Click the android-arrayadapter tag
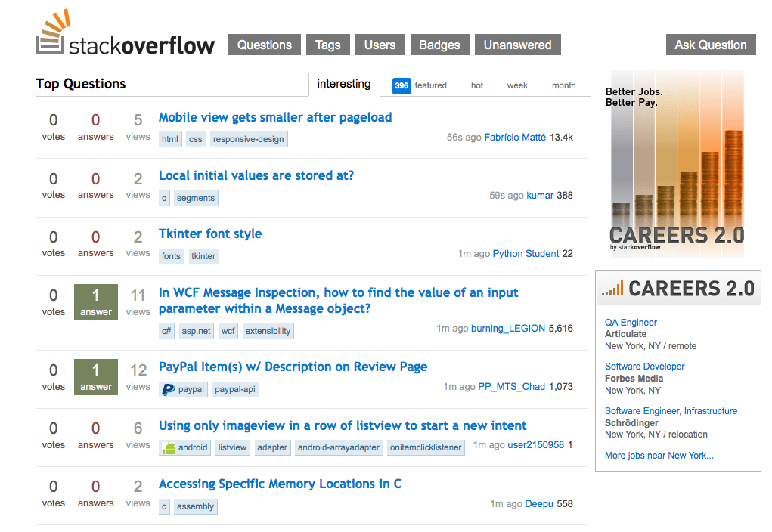The height and width of the screenshot is (532, 772). 339,447
